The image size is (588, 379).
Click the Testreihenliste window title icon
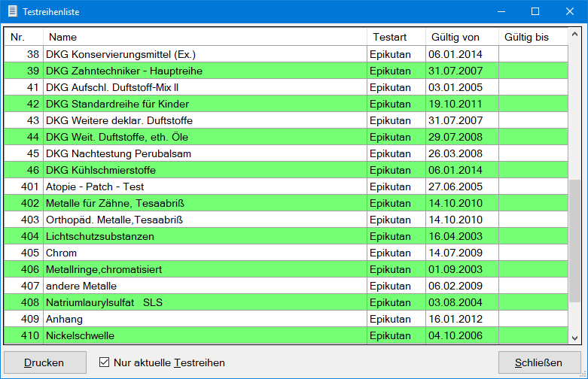pyautogui.click(x=12, y=12)
